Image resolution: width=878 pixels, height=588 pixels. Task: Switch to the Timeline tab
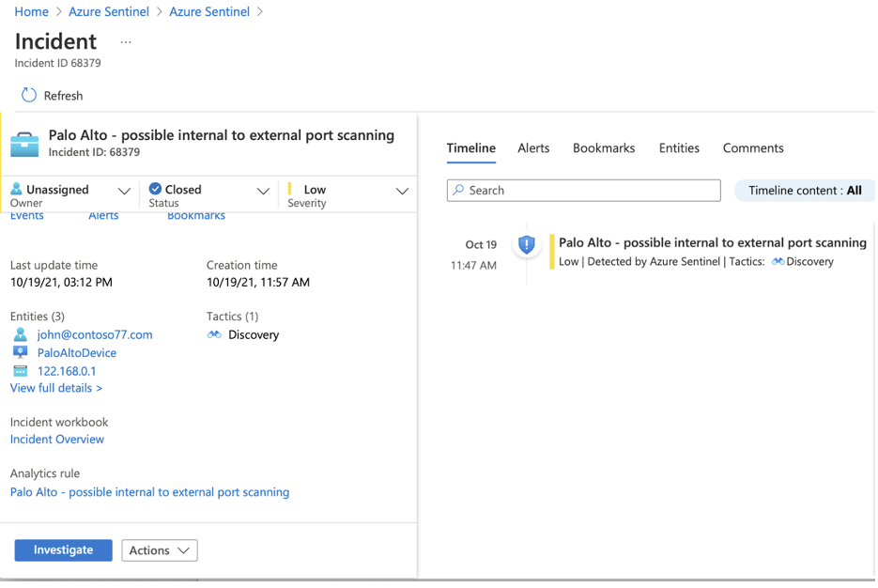470,148
